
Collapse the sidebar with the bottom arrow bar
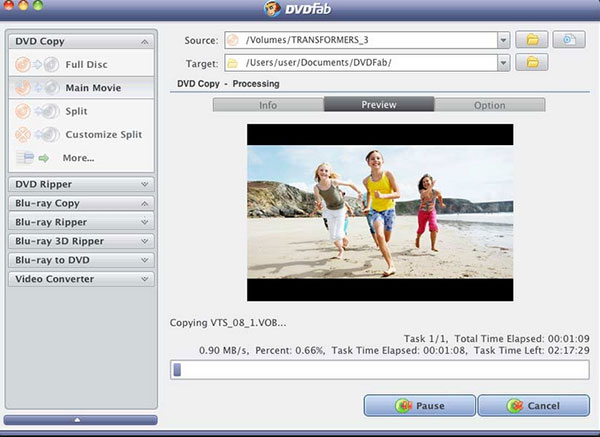[x=80, y=420]
